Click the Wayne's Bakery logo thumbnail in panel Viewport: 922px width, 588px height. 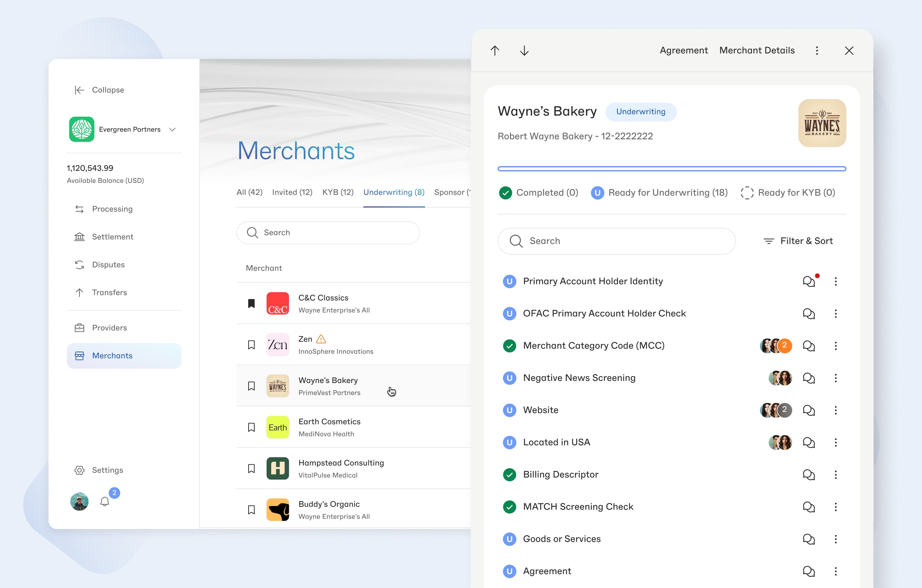tap(822, 123)
